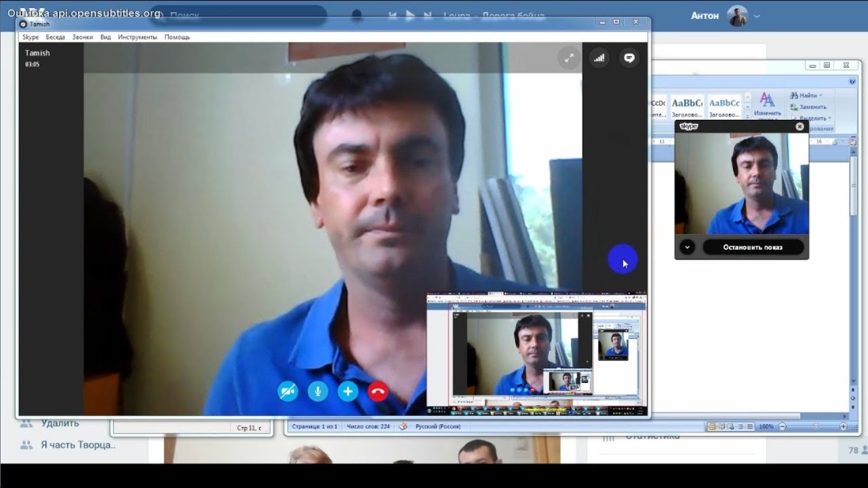868x488 pixels.
Task: Select the second Заголовок style in Word
Action: [725, 107]
